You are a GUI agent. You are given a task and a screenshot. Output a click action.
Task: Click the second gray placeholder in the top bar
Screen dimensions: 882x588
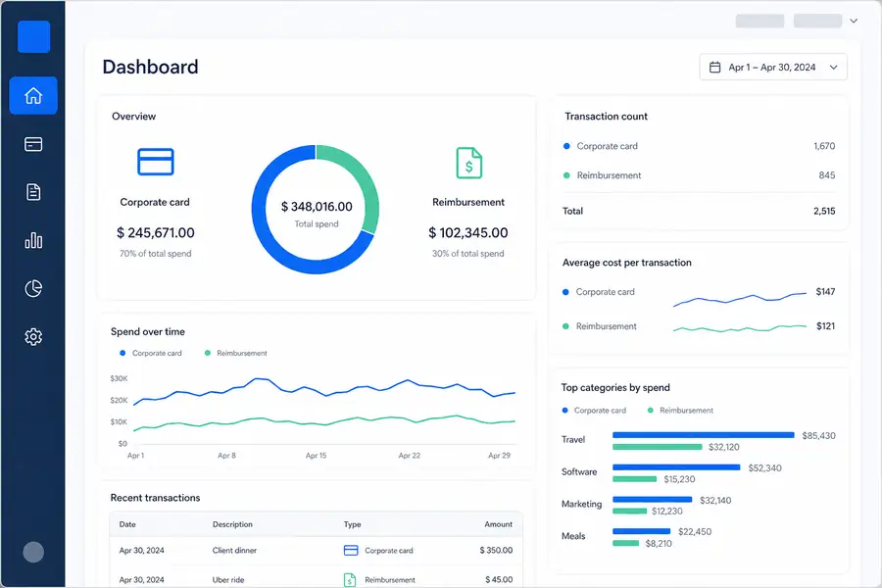tap(817, 21)
